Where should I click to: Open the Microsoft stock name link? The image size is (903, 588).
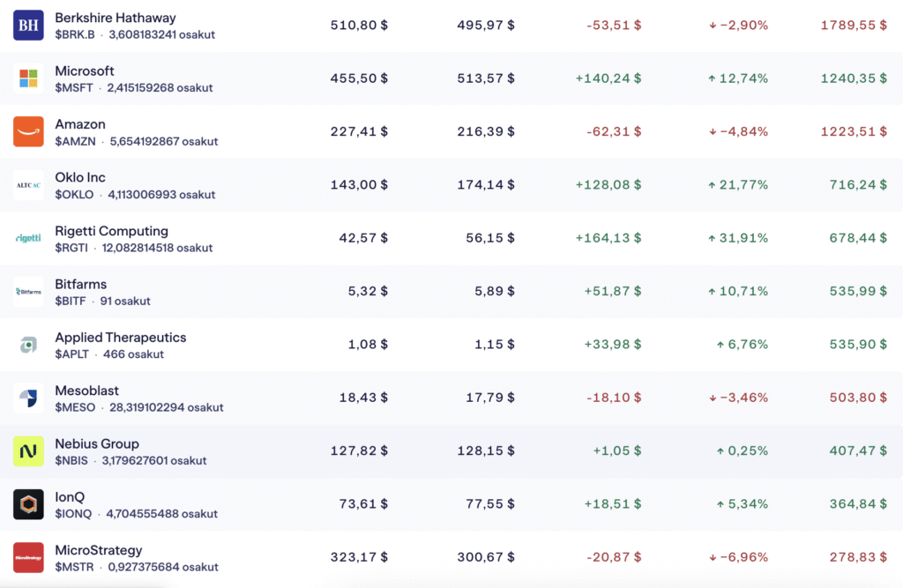tap(85, 71)
